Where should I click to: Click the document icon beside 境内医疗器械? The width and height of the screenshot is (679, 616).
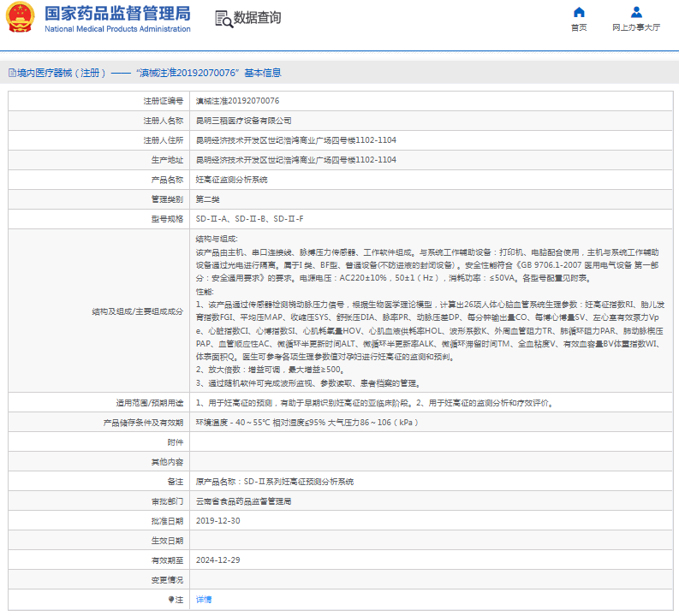pyautogui.click(x=11, y=74)
